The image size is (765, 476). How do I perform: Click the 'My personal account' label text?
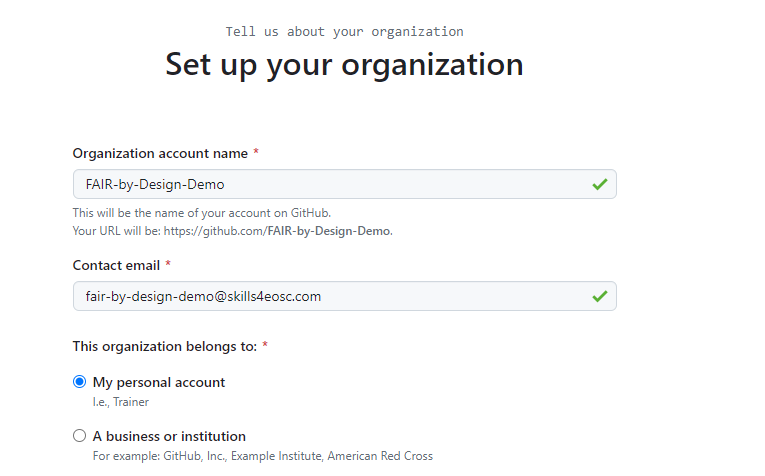click(x=159, y=382)
